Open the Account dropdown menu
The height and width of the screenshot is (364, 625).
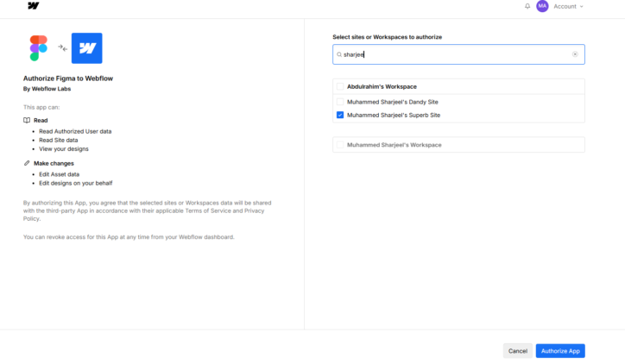(x=568, y=6)
